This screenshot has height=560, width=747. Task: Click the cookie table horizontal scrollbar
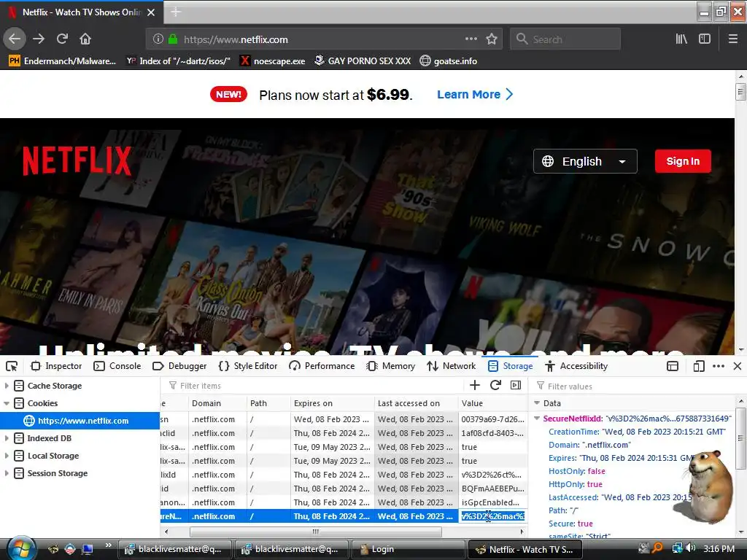315,532
